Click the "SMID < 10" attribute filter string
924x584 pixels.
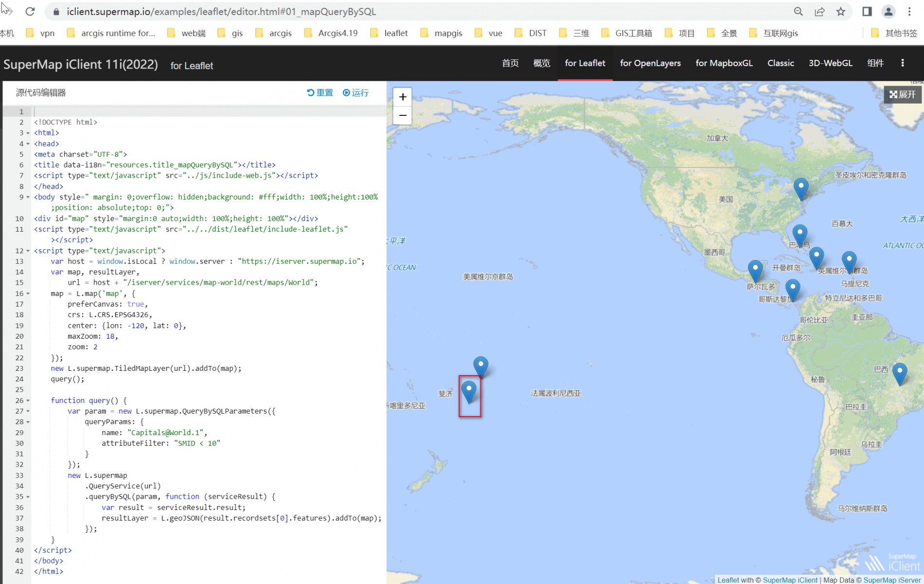(x=197, y=443)
